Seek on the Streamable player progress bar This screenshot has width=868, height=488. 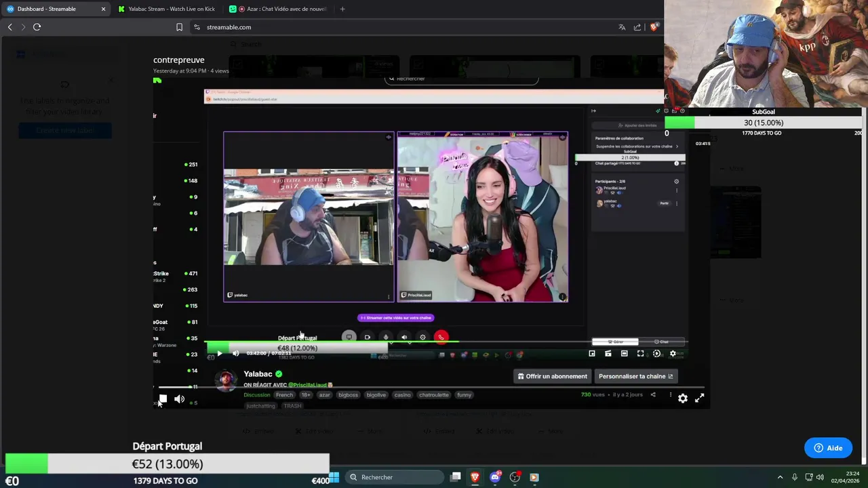click(431, 387)
